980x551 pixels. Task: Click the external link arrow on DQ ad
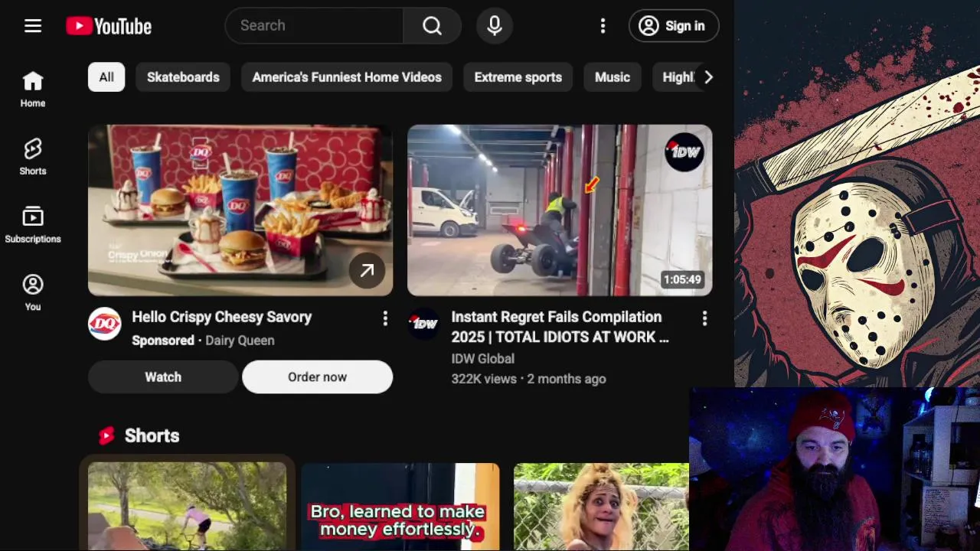pos(367,270)
